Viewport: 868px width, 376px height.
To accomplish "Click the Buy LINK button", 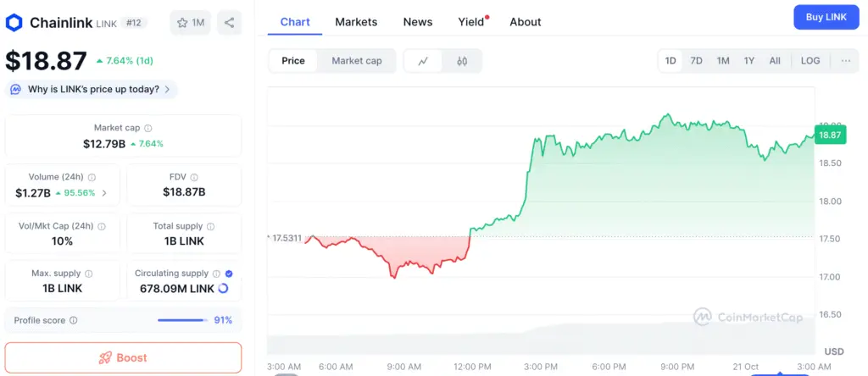I will coord(826,17).
